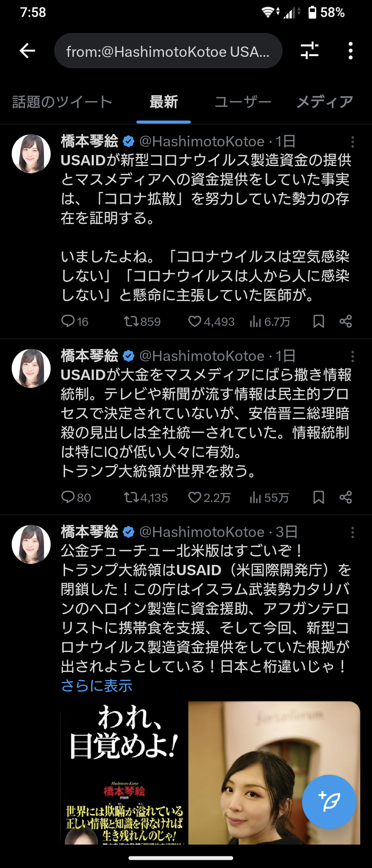Image resolution: width=372 pixels, height=868 pixels.
Task: Expand tweet with さらに表示 link
Action: point(97,686)
